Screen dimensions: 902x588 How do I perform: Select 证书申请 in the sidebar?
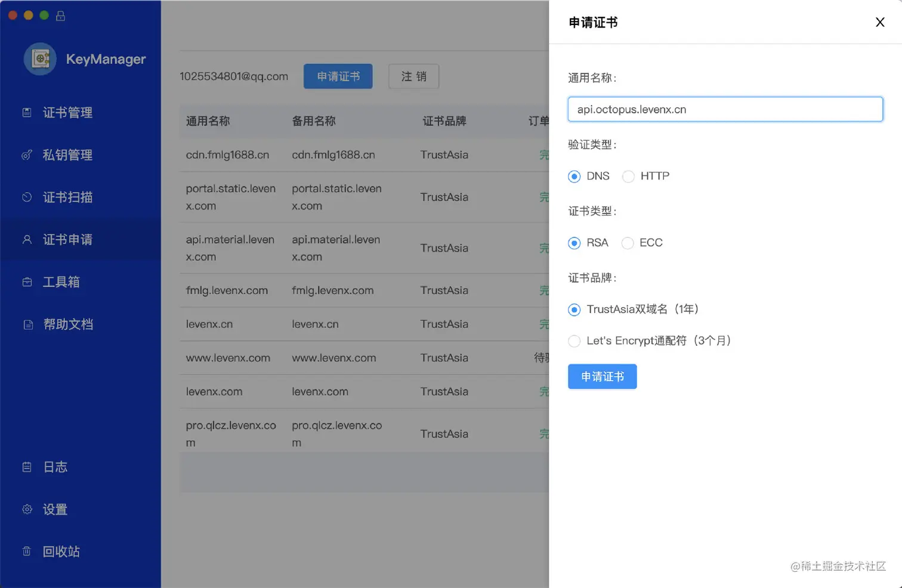(x=81, y=240)
